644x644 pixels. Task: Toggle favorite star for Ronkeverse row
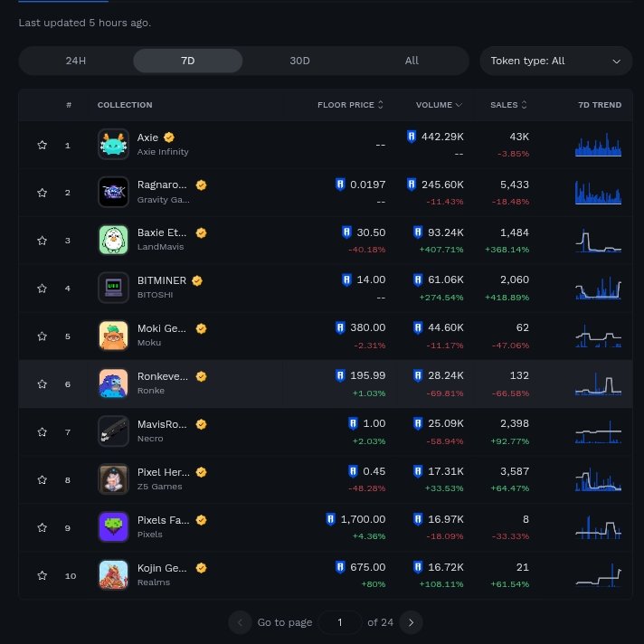(42, 384)
